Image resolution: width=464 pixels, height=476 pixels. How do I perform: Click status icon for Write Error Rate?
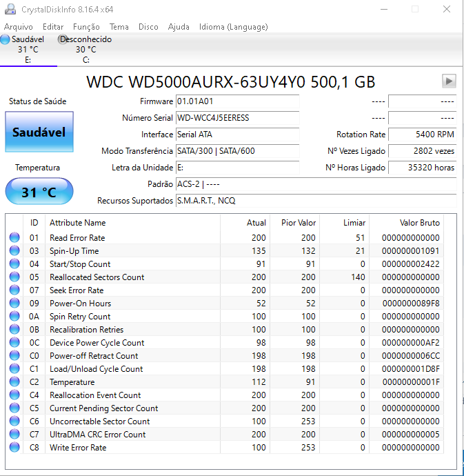click(14, 447)
